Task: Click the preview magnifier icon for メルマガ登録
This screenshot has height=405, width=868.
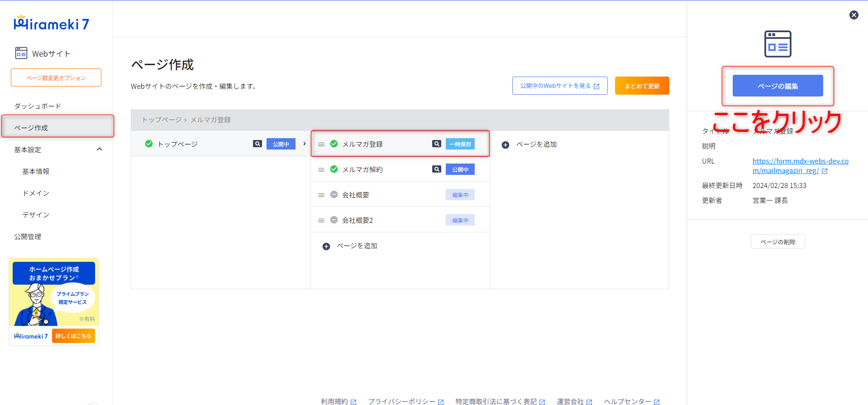Action: tap(436, 144)
